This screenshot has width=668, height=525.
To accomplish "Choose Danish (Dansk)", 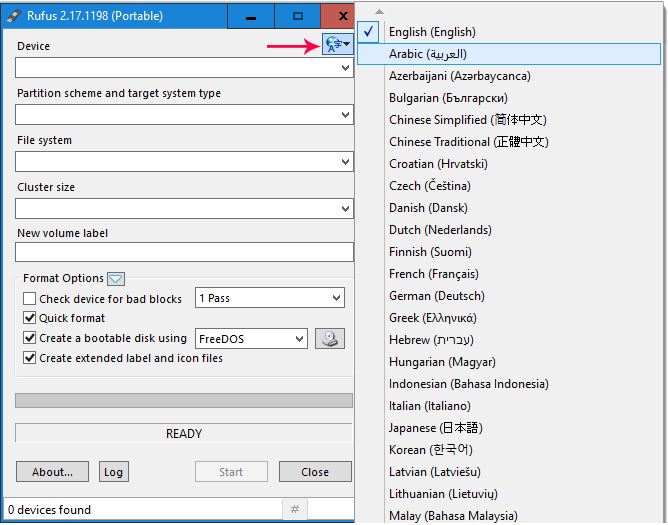I will pyautogui.click(x=509, y=208).
